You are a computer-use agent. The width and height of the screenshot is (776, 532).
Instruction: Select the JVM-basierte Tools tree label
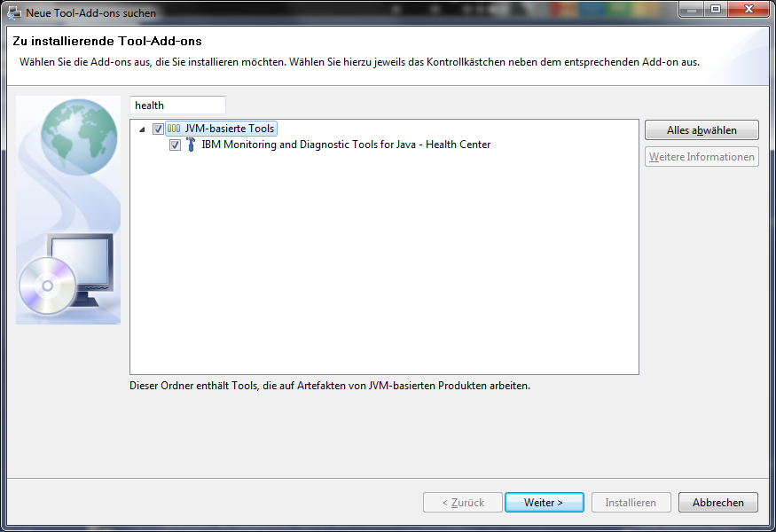pyautogui.click(x=230, y=129)
